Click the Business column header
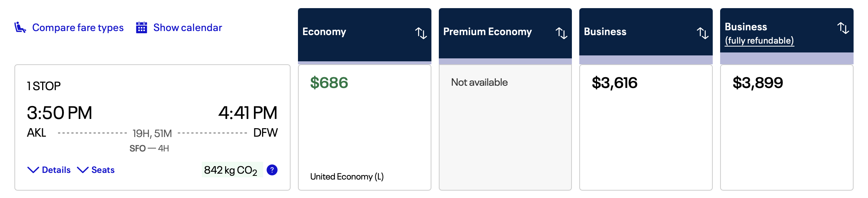This screenshot has width=868, height=198. [x=605, y=32]
